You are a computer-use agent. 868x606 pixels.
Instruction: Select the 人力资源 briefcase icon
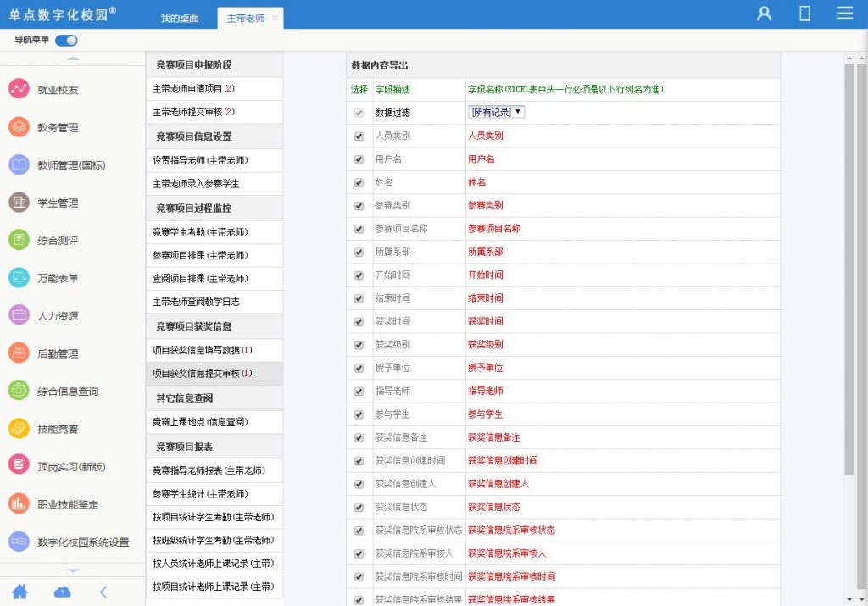pos(19,315)
